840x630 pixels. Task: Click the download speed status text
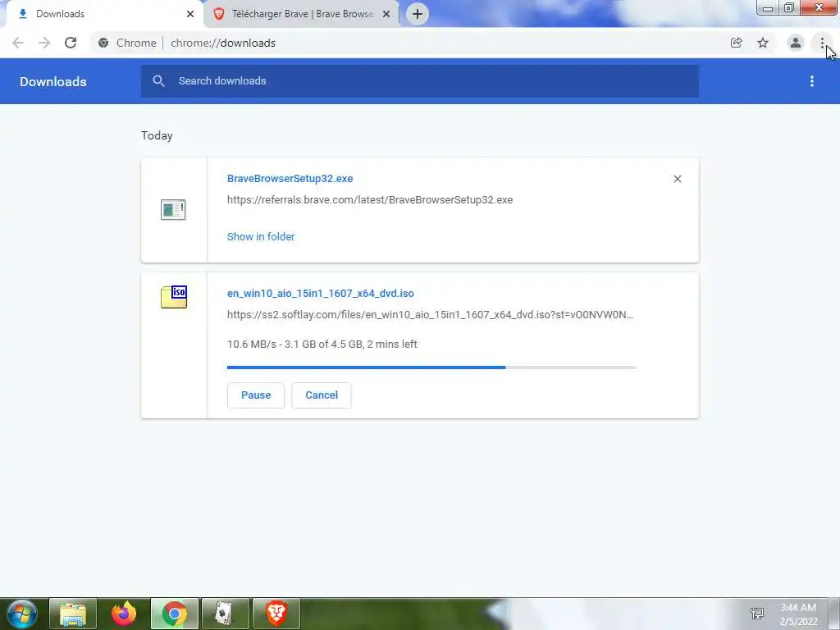coord(322,345)
